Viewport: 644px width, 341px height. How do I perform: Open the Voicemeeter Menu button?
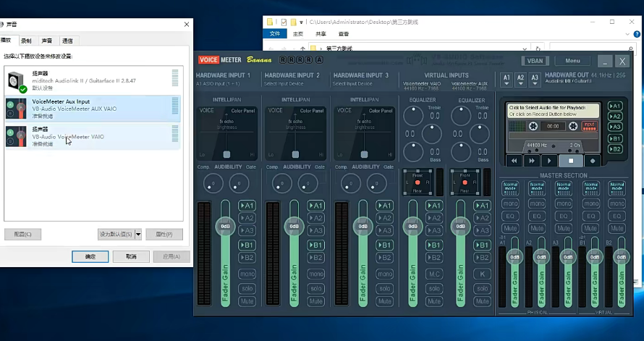click(x=572, y=61)
